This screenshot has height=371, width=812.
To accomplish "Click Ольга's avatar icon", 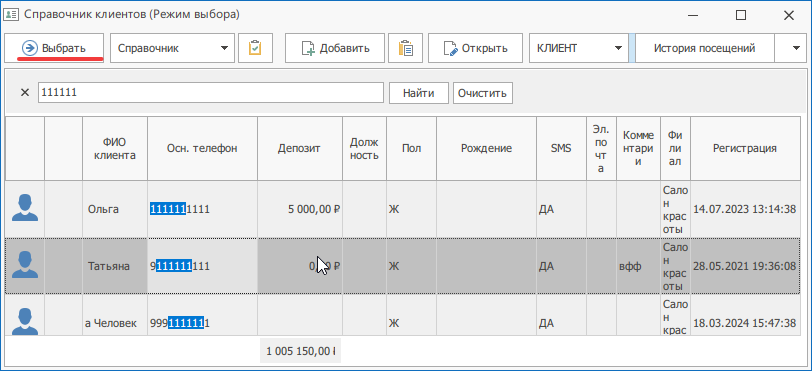I will pyautogui.click(x=24, y=208).
